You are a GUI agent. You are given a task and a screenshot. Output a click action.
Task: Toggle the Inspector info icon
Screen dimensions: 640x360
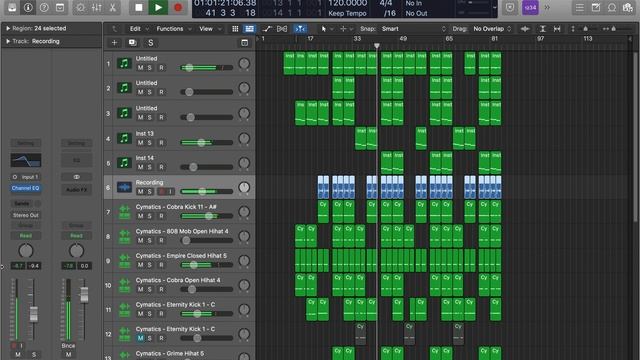pos(28,7)
